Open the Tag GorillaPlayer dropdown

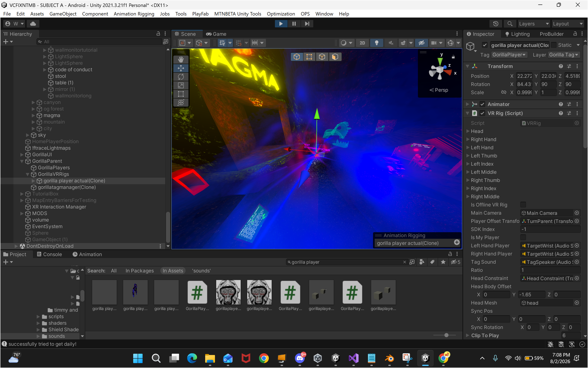point(509,55)
